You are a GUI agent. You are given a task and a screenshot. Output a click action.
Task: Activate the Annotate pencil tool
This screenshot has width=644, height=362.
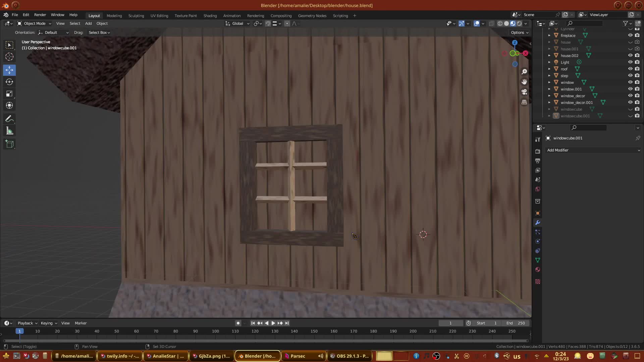pyautogui.click(x=9, y=119)
